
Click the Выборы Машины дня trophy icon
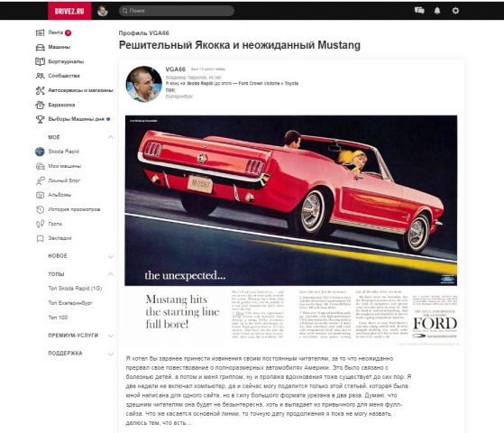click(40, 119)
